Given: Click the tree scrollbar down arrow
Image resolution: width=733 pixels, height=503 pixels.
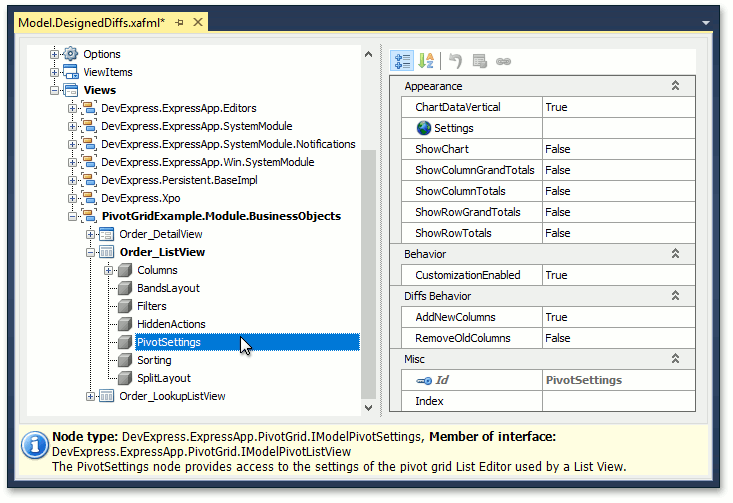Looking at the screenshot, I should [x=368, y=408].
